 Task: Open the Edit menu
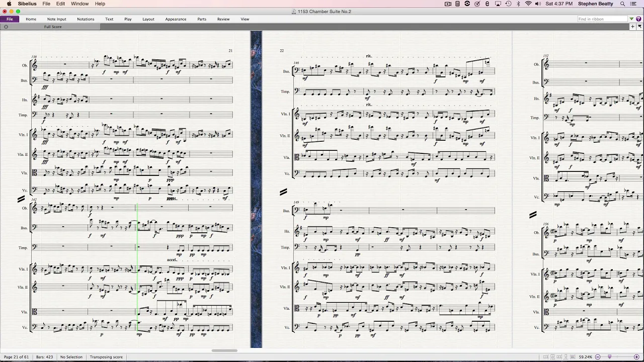[x=60, y=4]
